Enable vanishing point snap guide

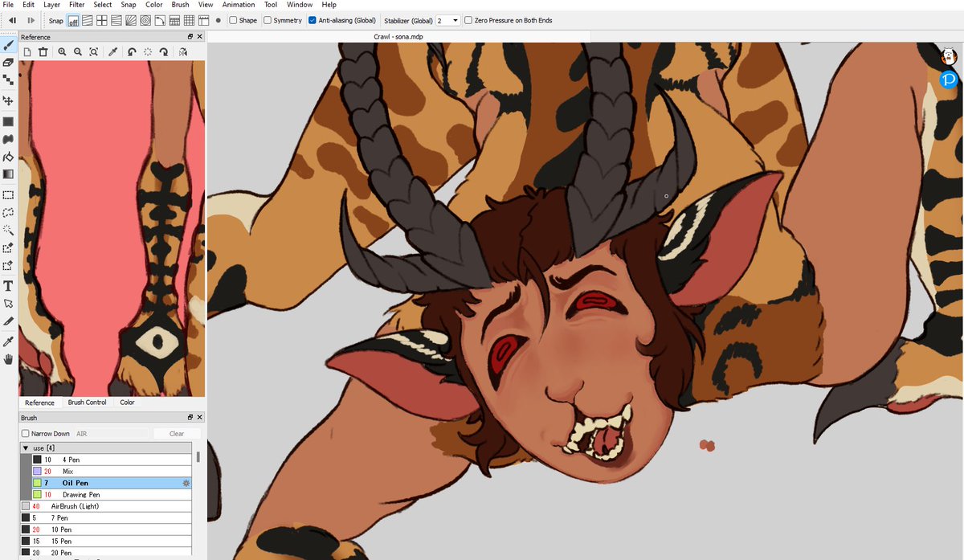pos(116,20)
